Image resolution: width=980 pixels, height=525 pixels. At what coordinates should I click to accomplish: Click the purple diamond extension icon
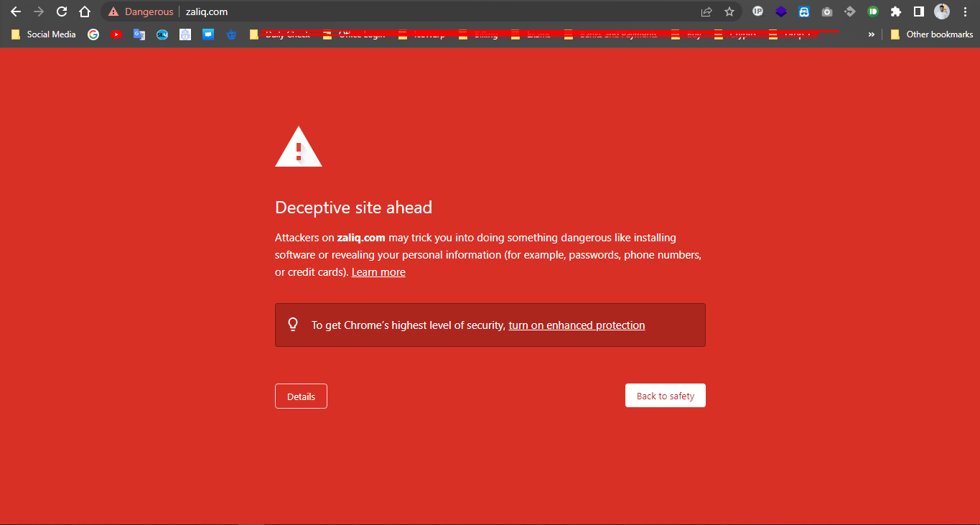tap(780, 11)
